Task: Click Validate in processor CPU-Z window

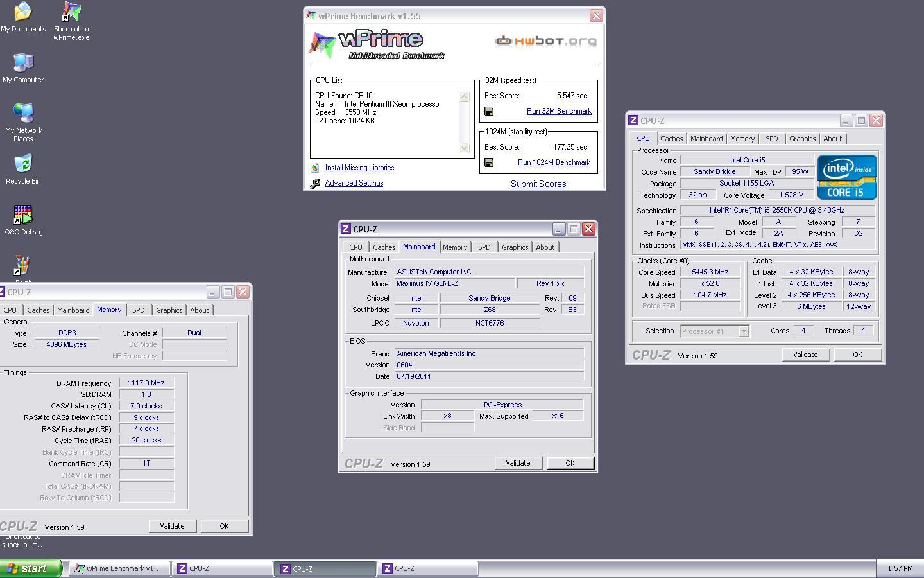Action: pyautogui.click(x=805, y=355)
